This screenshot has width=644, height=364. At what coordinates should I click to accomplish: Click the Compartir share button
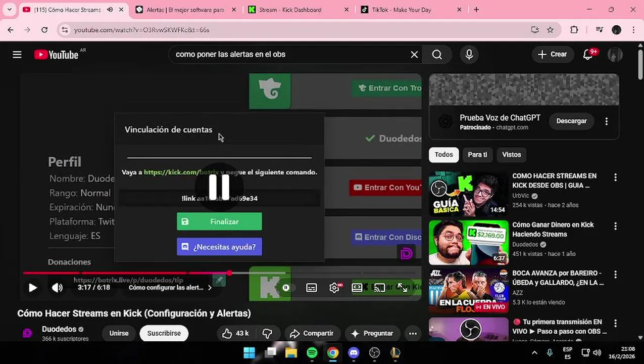(x=312, y=333)
